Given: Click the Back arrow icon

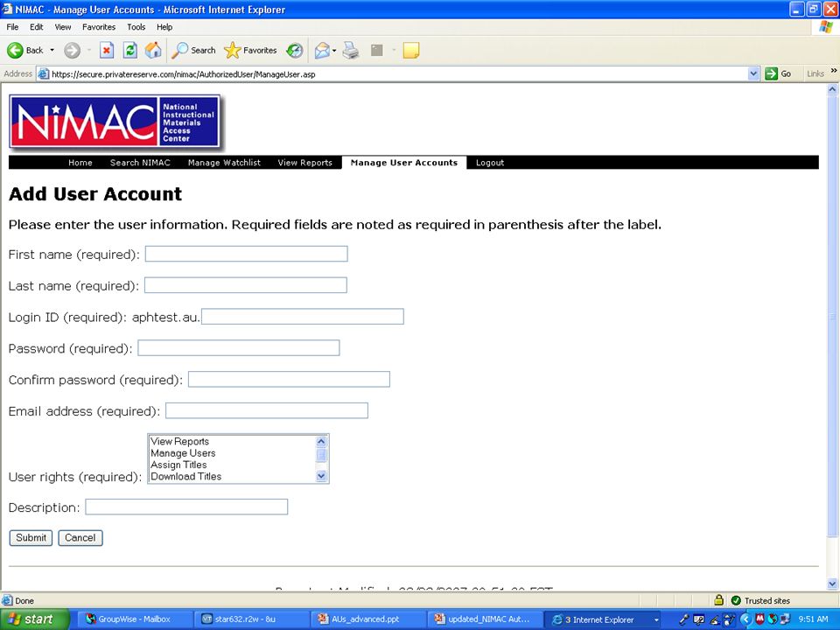Looking at the screenshot, I should 15,51.
